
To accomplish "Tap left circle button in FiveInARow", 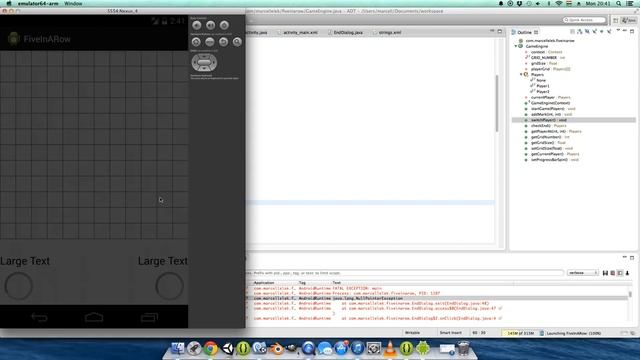I will (x=19, y=286).
